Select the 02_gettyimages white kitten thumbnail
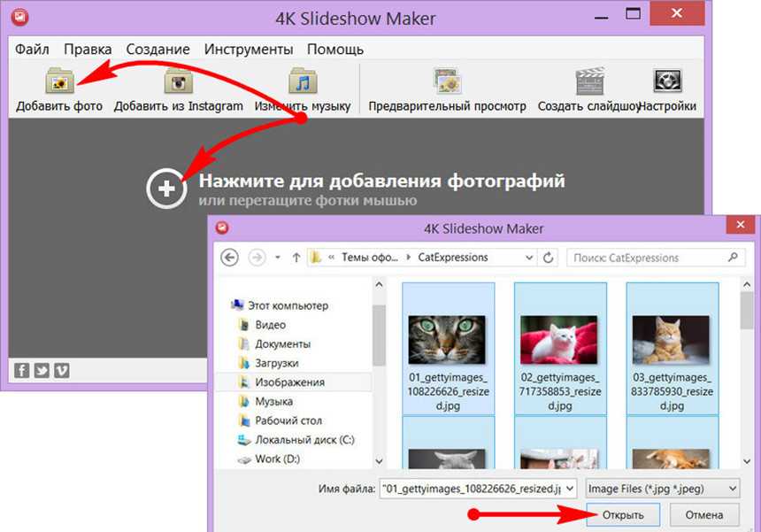 [560, 350]
